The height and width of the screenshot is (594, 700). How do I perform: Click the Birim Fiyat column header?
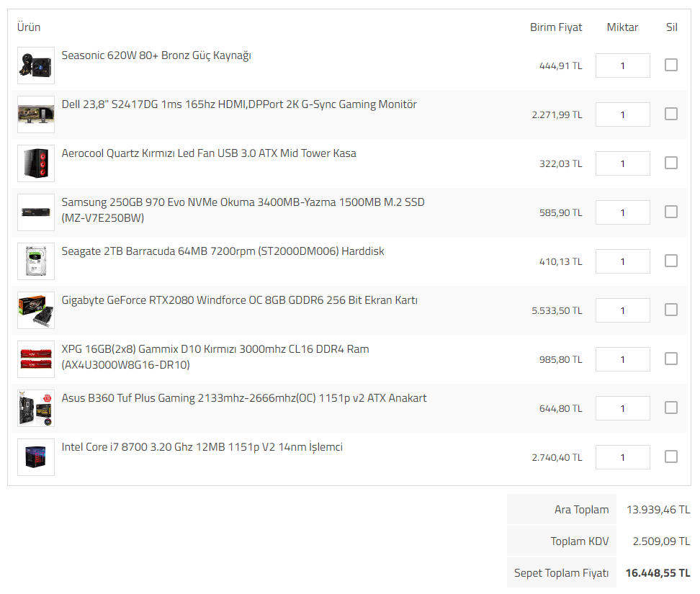click(556, 27)
